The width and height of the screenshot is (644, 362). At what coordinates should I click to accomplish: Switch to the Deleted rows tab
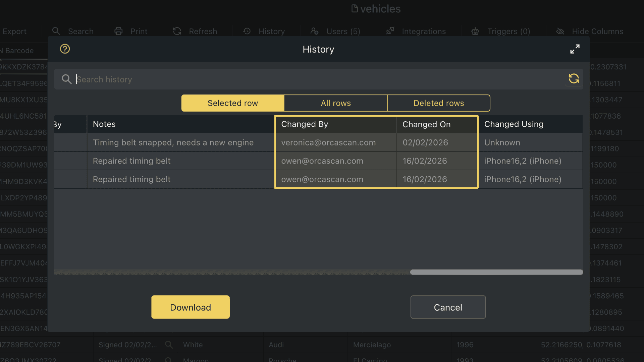pyautogui.click(x=439, y=103)
